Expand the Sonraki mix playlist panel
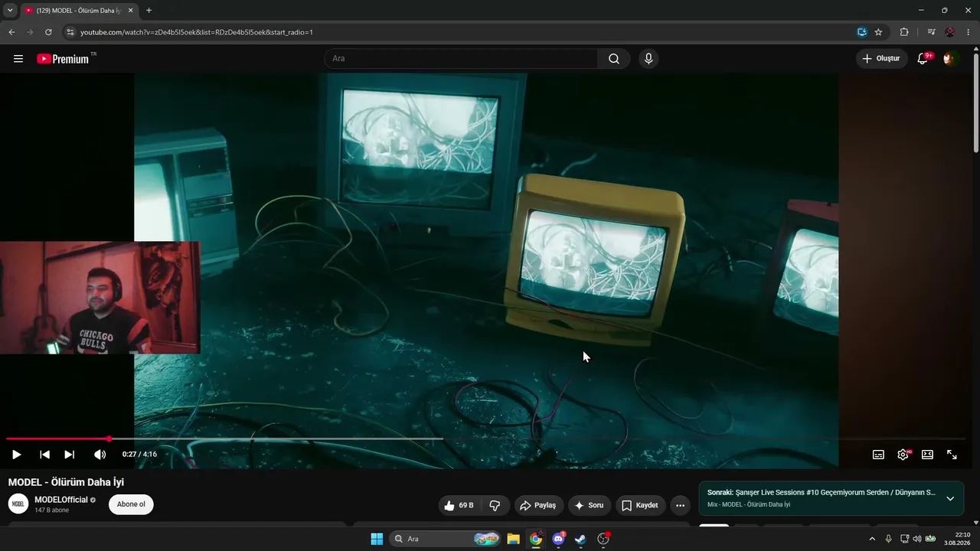Screen dimensions: 980x551 (x=950, y=498)
